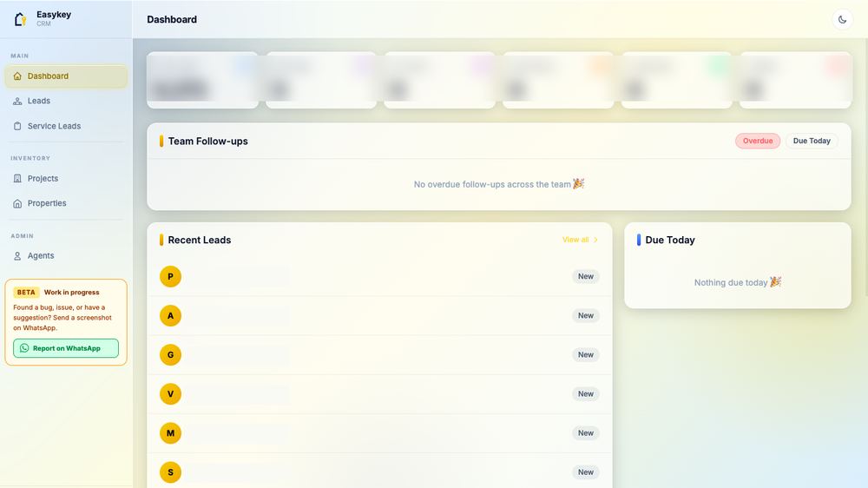Click the BETA badge in sidebar notice
The image size is (868, 488).
26,292
